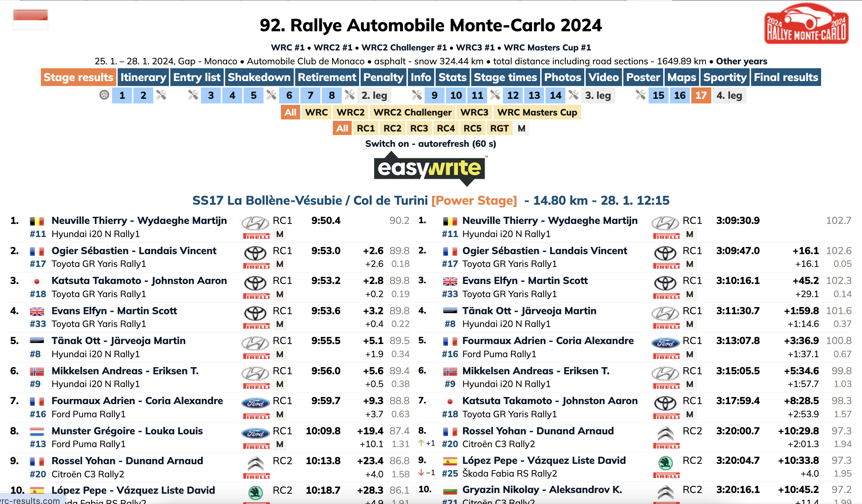The width and height of the screenshot is (862, 504).
Task: Click the Monaco flag icon
Action: [31, 20]
